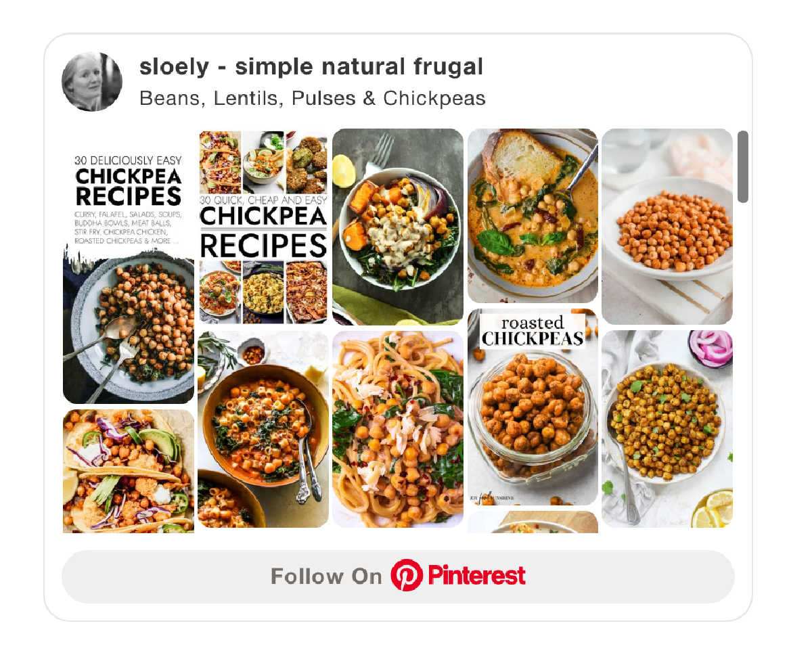Click the Follow On text label

coord(326,576)
